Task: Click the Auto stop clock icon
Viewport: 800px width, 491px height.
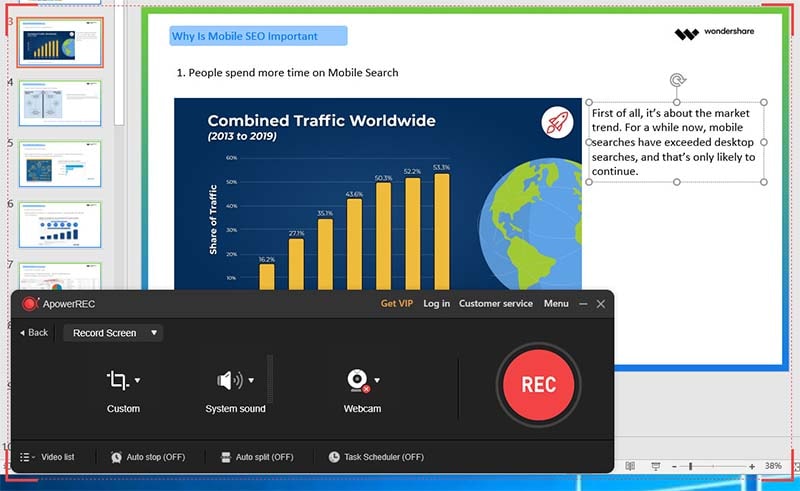Action: click(x=116, y=457)
